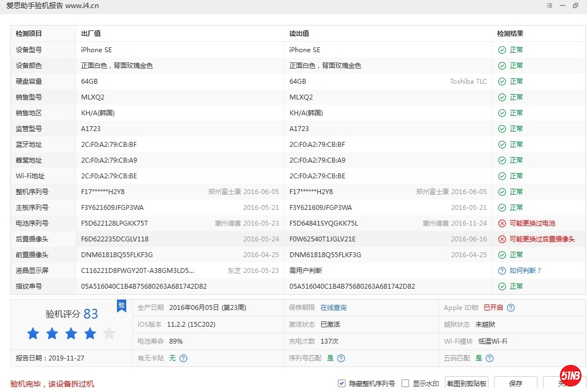The image size is (587, 392).
Task: Click the question icon before 如何判断
Action: click(502, 271)
